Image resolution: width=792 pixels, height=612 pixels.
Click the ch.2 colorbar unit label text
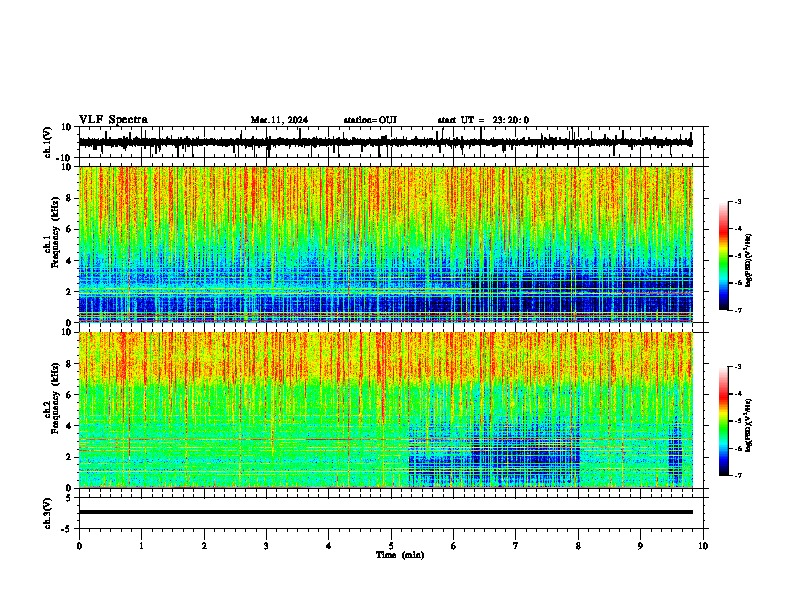click(x=748, y=426)
